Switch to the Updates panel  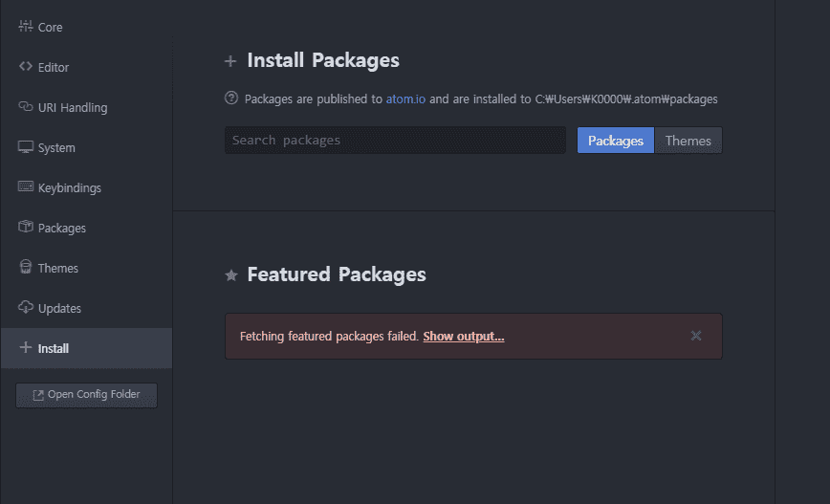(59, 308)
